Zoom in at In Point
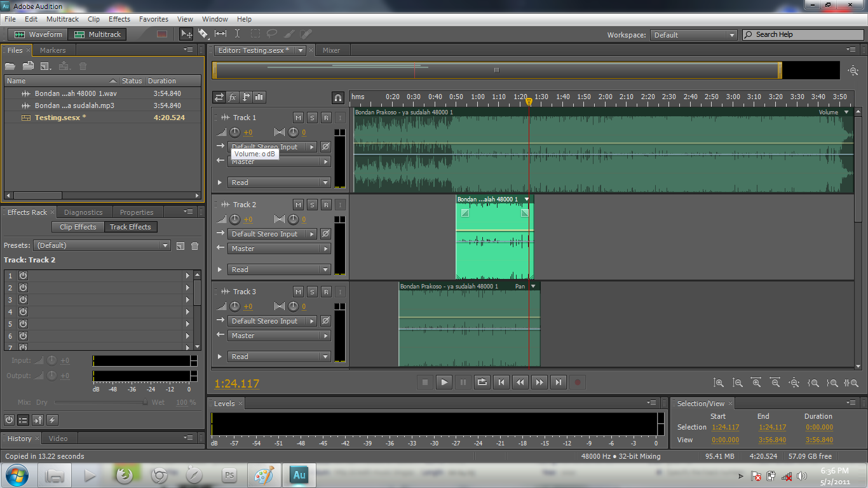 pyautogui.click(x=813, y=383)
